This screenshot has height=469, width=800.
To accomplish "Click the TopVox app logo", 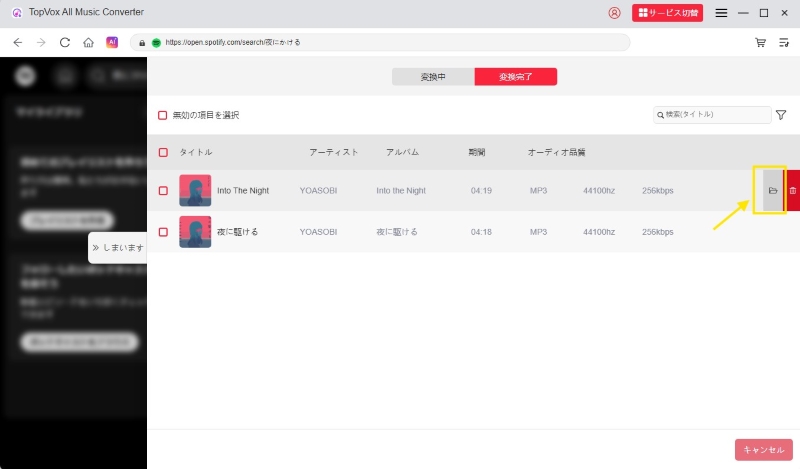I will 17,13.
